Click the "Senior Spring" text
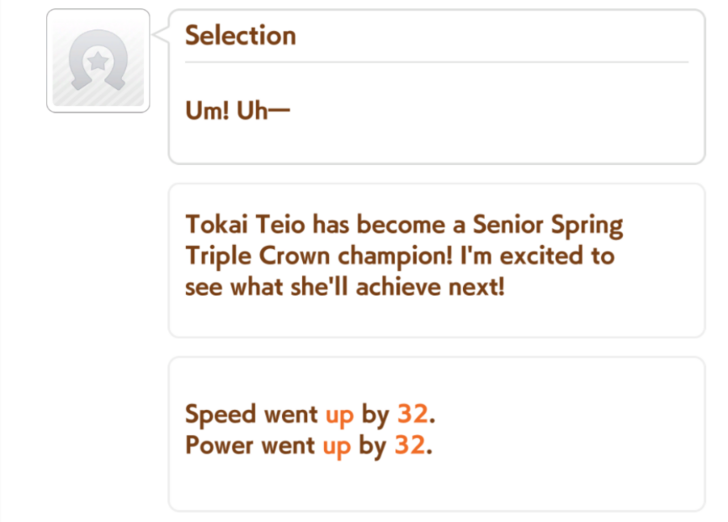Screen dimensions: 728x522 (542, 225)
